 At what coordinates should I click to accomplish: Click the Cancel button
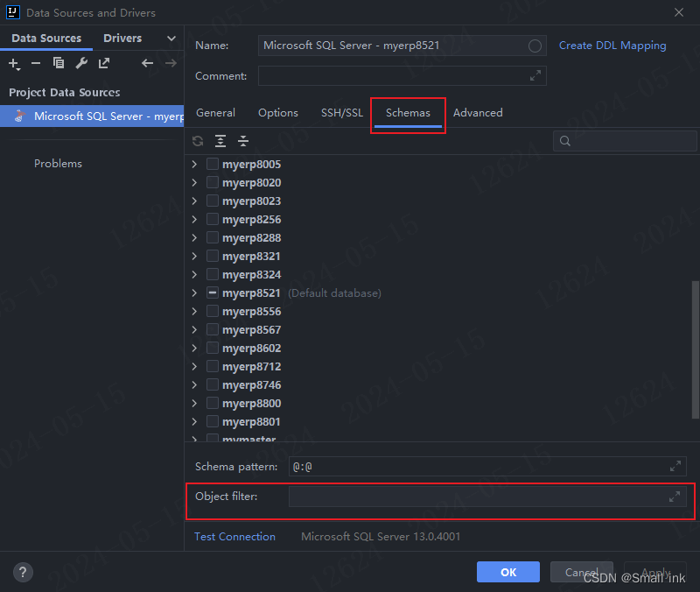582,572
